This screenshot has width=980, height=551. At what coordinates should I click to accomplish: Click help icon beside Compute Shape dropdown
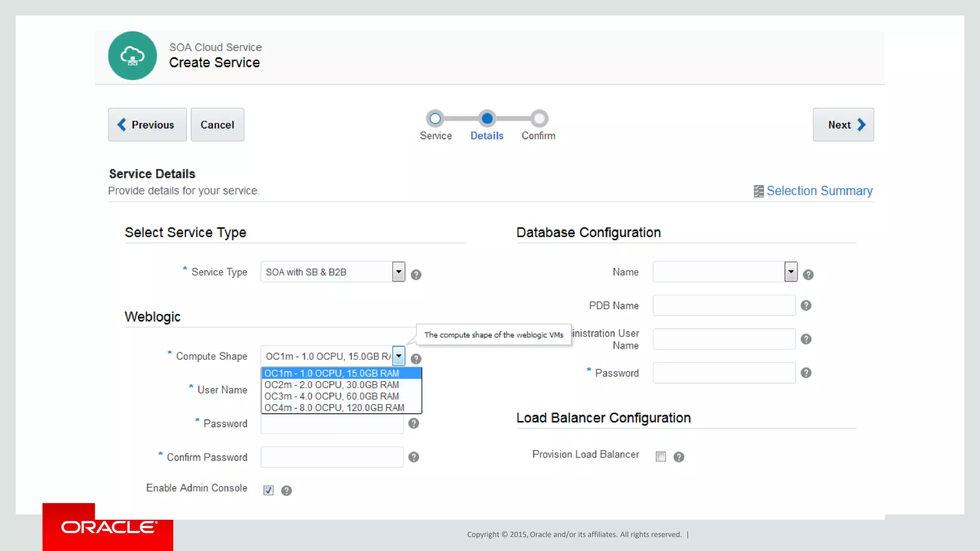[x=416, y=359]
